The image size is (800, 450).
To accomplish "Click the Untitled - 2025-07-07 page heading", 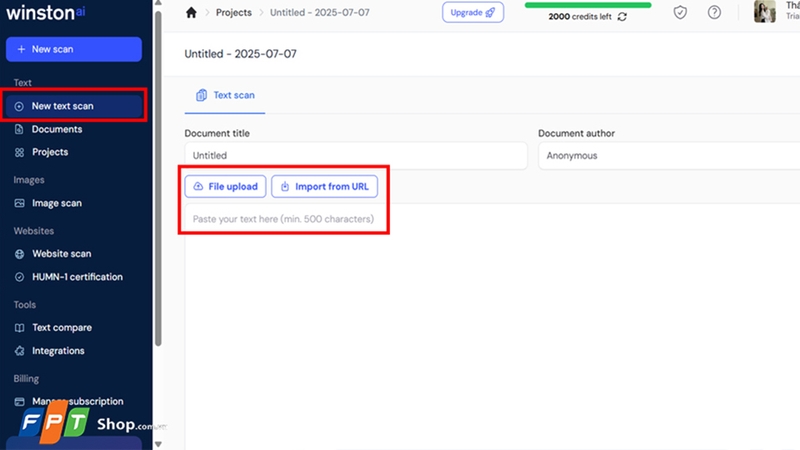I will (240, 54).
